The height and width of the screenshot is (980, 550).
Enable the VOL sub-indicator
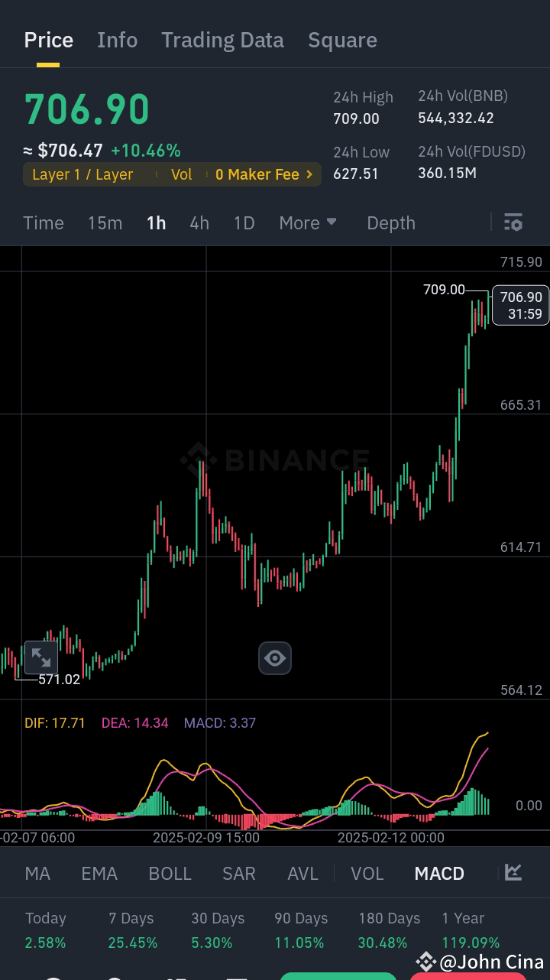pyautogui.click(x=367, y=873)
